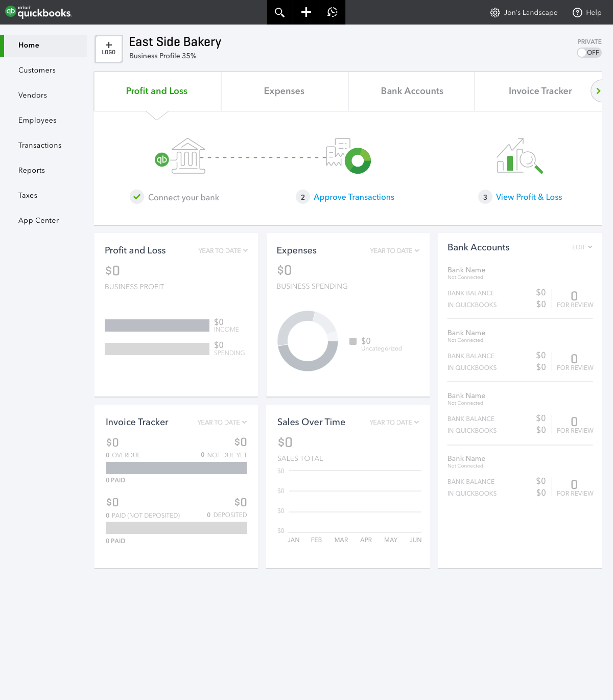Click the receipt and donut chart illustration
The height and width of the screenshot is (700, 613).
point(348,156)
